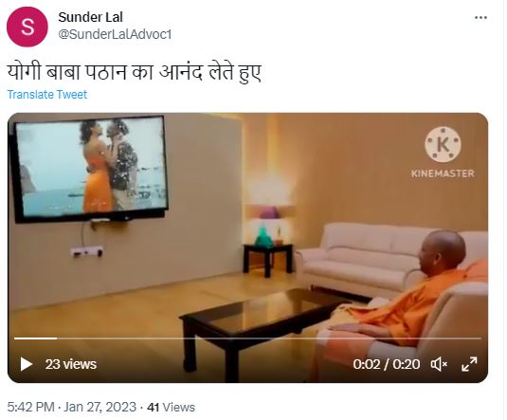Screen dimensions: 507x420
Task: Play the video with the play button
Action: 26,364
